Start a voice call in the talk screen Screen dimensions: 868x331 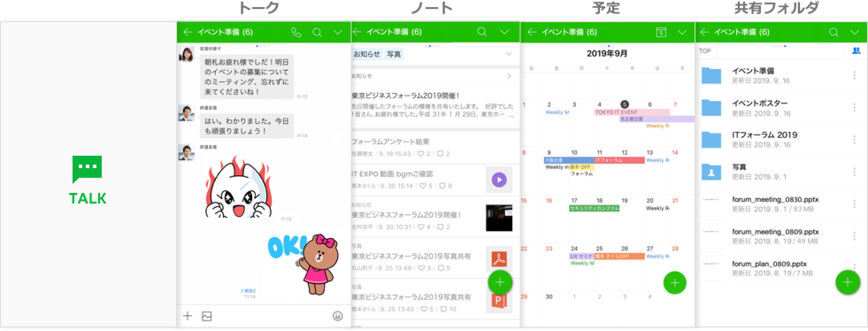(x=296, y=32)
